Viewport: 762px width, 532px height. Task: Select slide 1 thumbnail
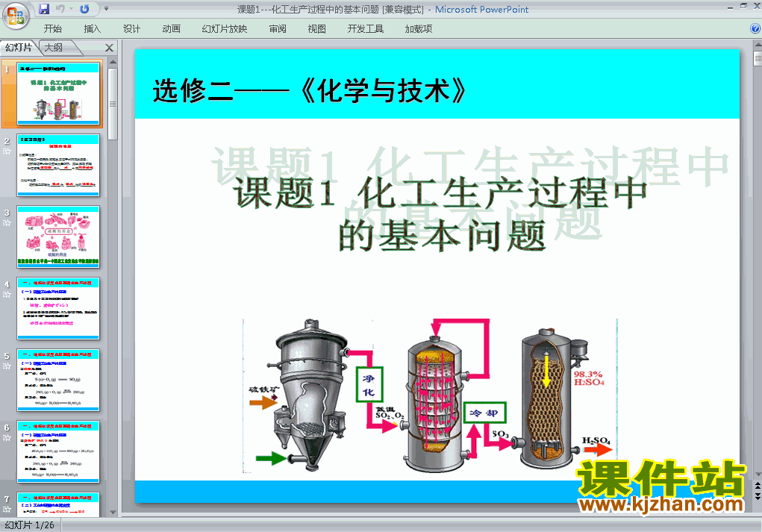58,93
